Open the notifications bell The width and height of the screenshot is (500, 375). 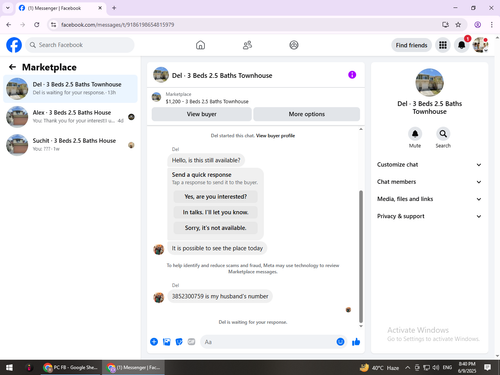[462, 45]
